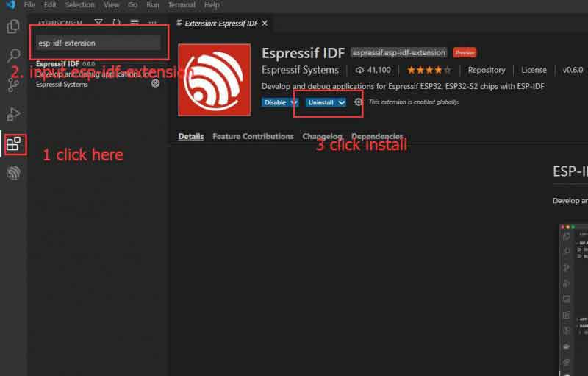Open the Help menu
Viewport: 588px width, 376px height.
pos(212,5)
